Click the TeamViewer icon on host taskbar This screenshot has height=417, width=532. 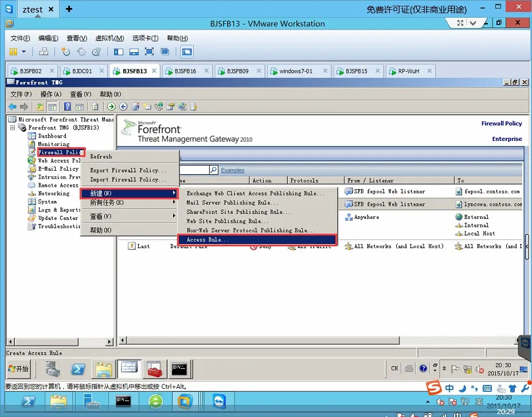pos(219,402)
